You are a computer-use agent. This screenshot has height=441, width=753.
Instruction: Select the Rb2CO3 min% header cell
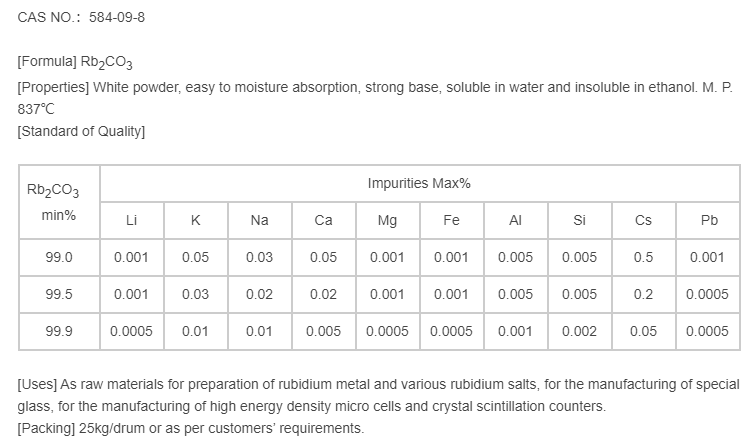tap(59, 202)
